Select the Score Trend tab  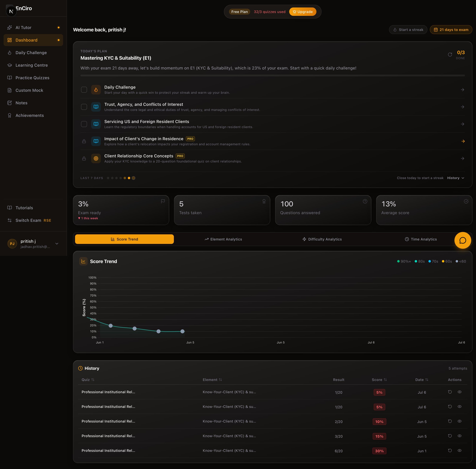(x=124, y=239)
